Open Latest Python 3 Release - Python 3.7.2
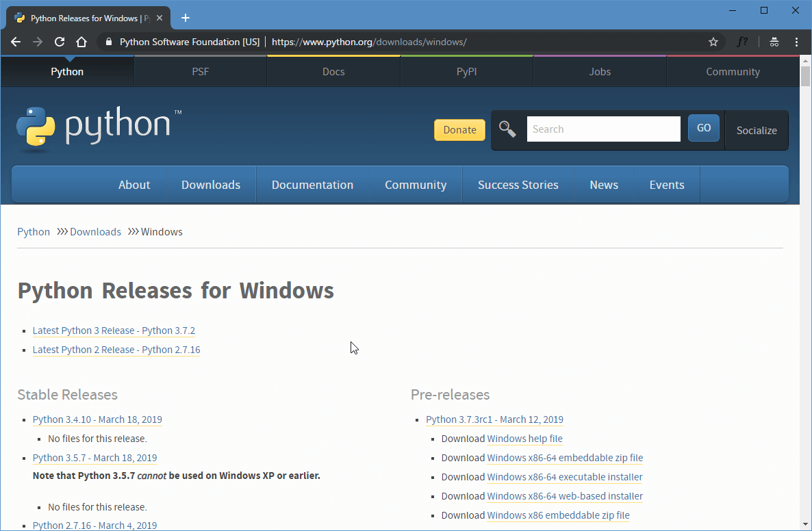The width and height of the screenshot is (812, 531). tap(114, 331)
